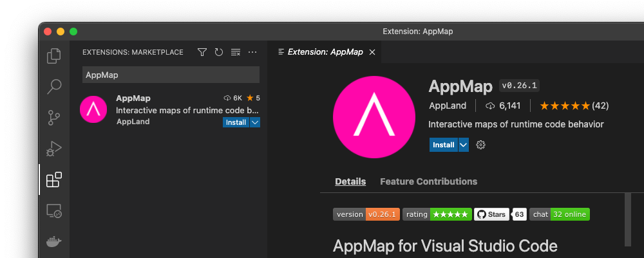Viewport: 644px width, 258px height.
Task: Click the v0.26.1 version label near title
Action: [x=519, y=86]
